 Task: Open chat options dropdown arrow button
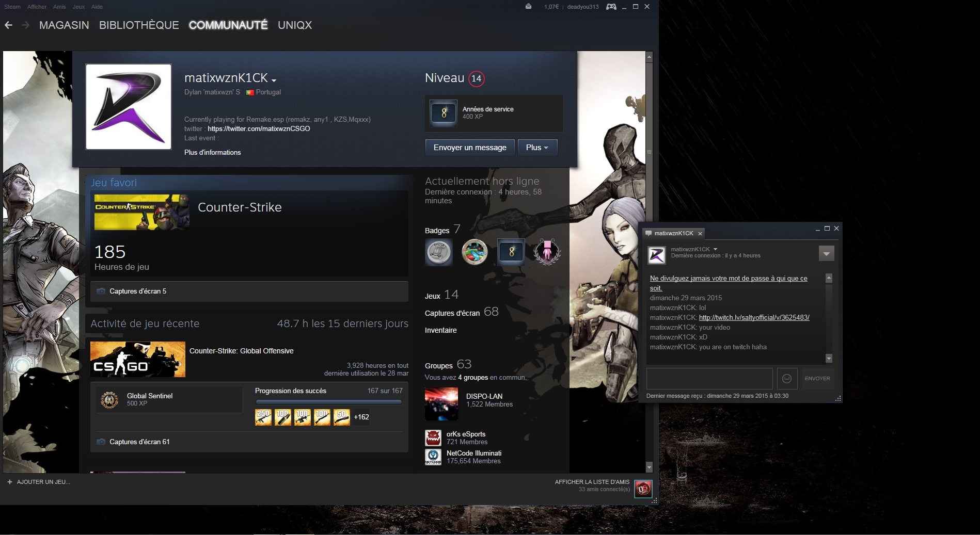pos(827,253)
